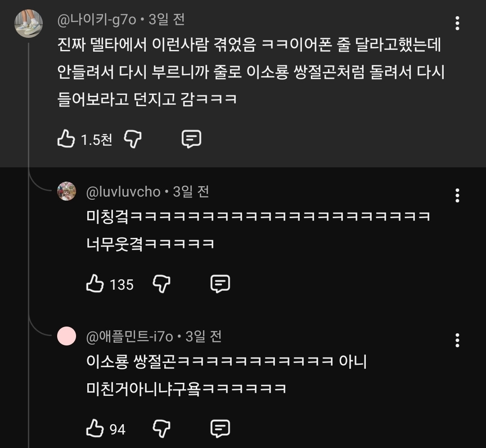Reply to the @나이키-g7o comment
The width and height of the screenshot is (486, 448).
[x=191, y=139]
